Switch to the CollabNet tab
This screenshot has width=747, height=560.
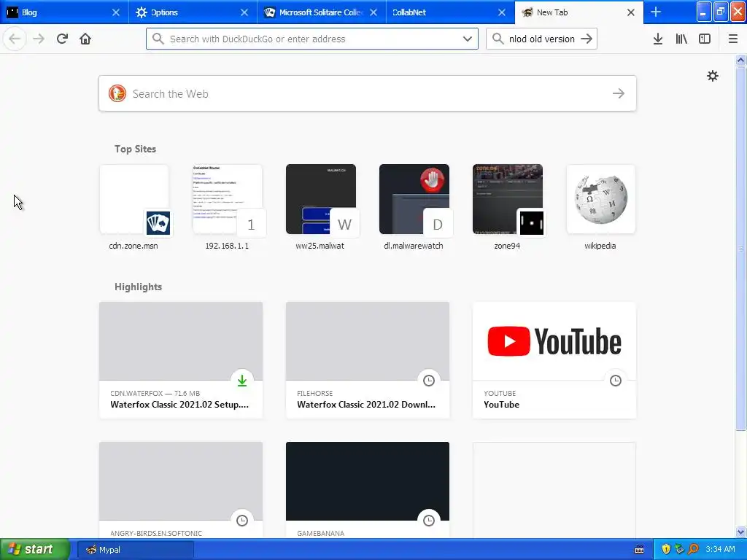450,12
